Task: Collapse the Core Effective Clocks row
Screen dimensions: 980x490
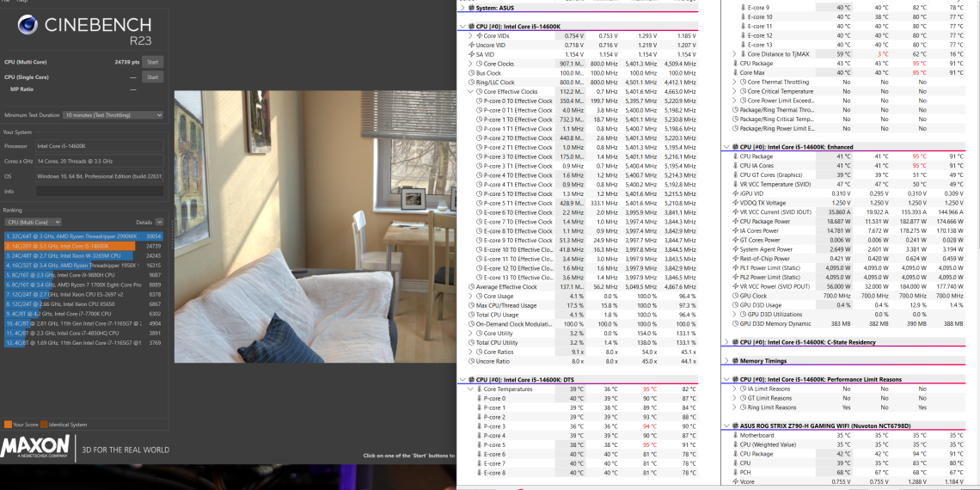Action: (470, 91)
